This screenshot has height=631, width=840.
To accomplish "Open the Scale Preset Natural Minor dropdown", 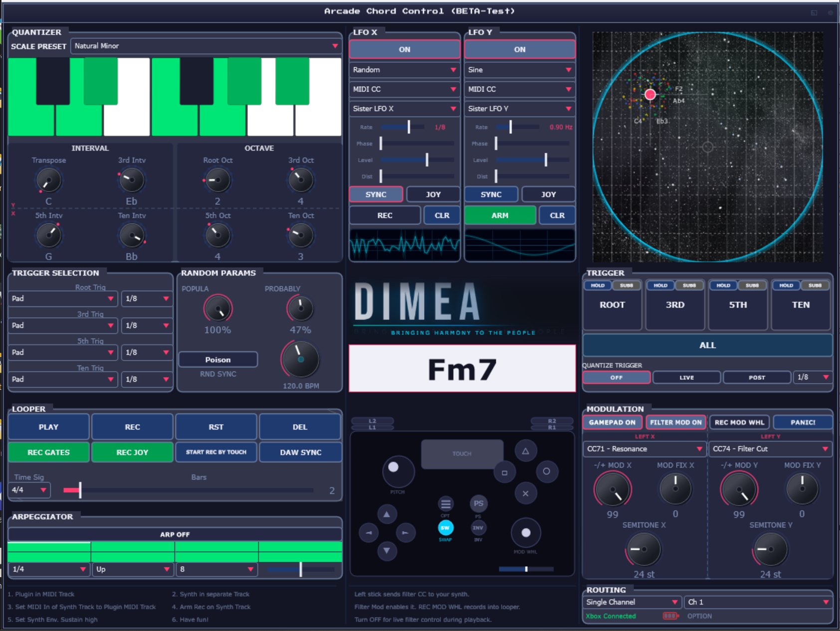I will 206,46.
